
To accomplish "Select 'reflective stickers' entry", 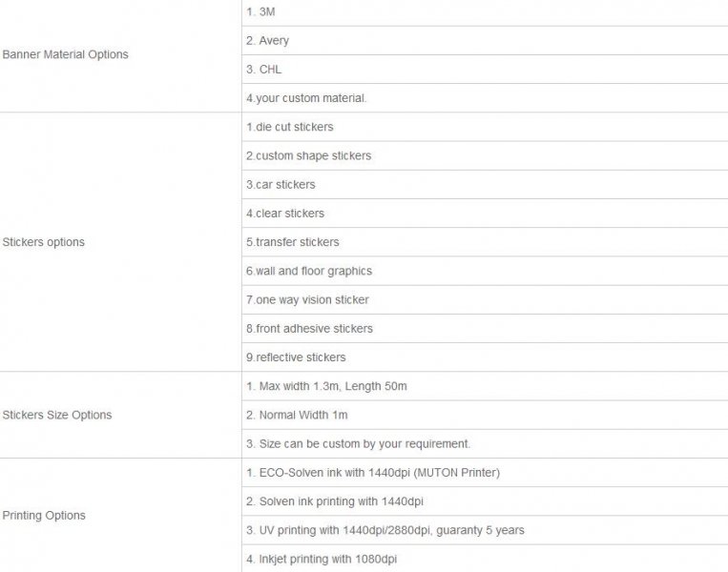I will [x=485, y=357].
